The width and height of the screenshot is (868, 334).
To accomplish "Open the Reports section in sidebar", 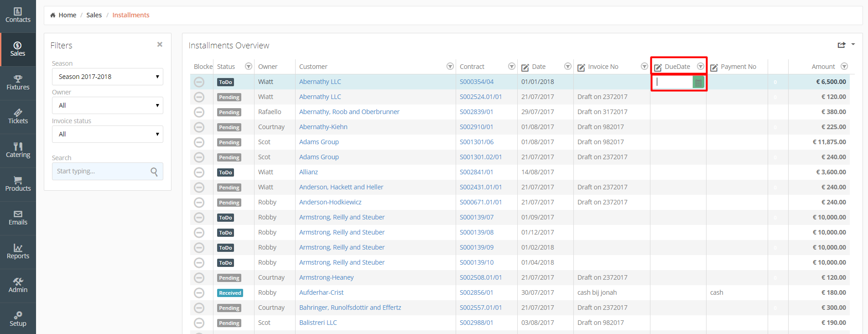I will coord(18,251).
